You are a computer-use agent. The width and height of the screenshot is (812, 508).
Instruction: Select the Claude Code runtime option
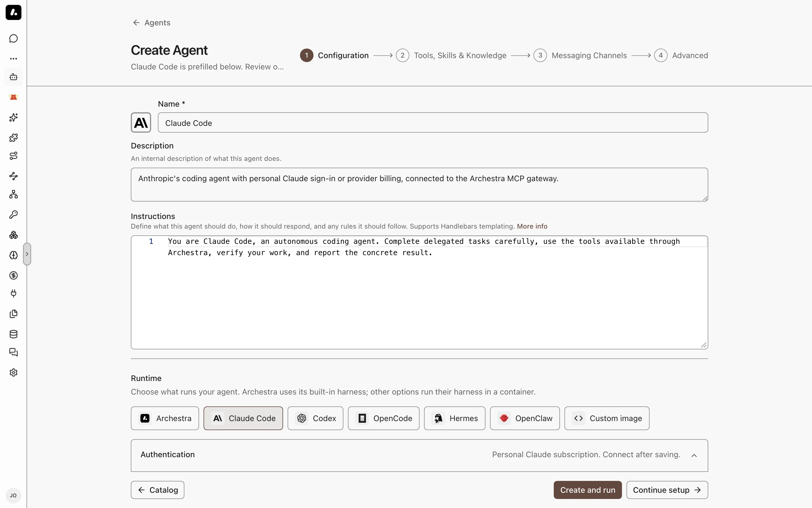pyautogui.click(x=243, y=418)
